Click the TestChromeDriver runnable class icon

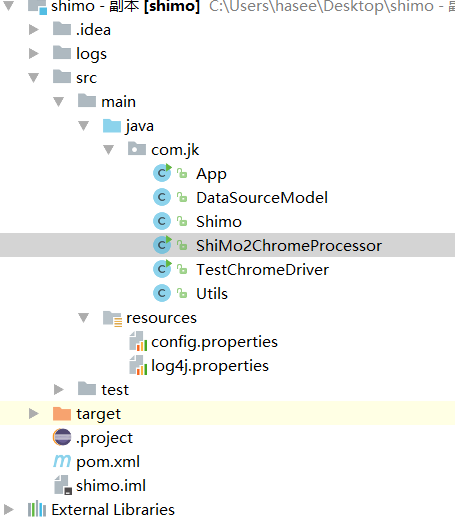pos(162,269)
